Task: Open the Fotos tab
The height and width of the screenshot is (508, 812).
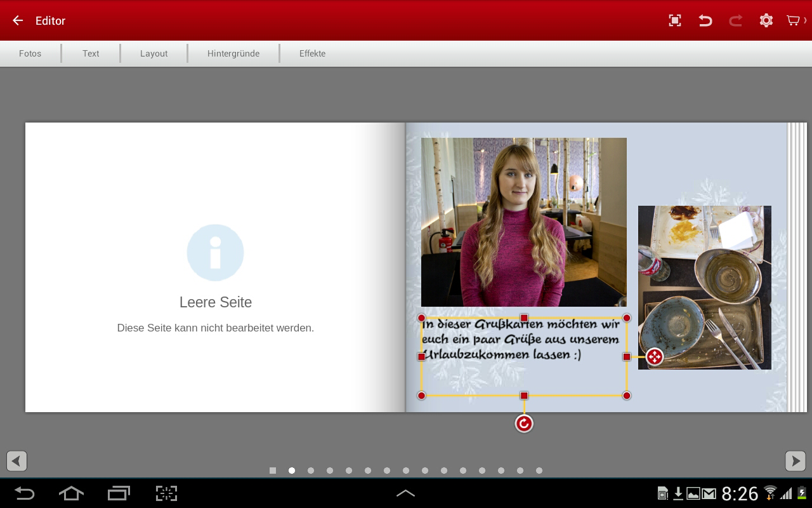Action: point(30,54)
